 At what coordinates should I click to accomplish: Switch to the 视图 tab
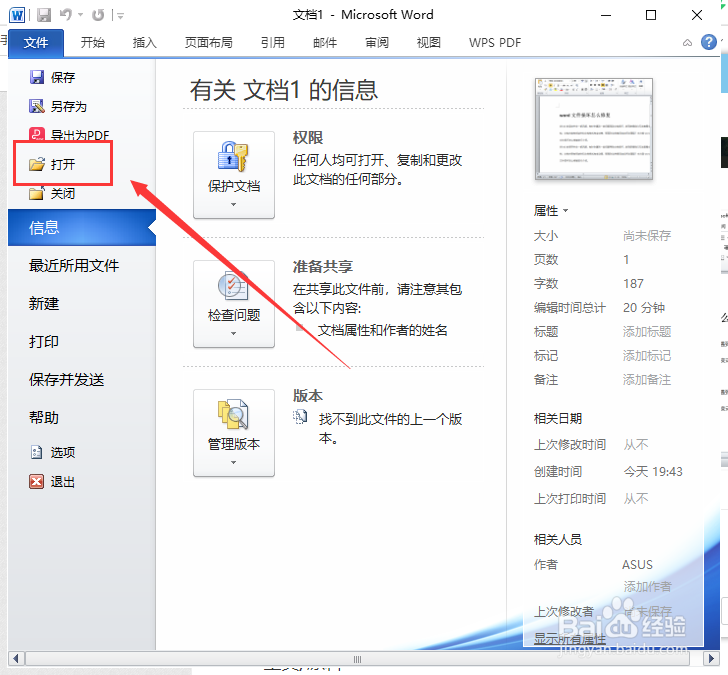pyautogui.click(x=429, y=43)
